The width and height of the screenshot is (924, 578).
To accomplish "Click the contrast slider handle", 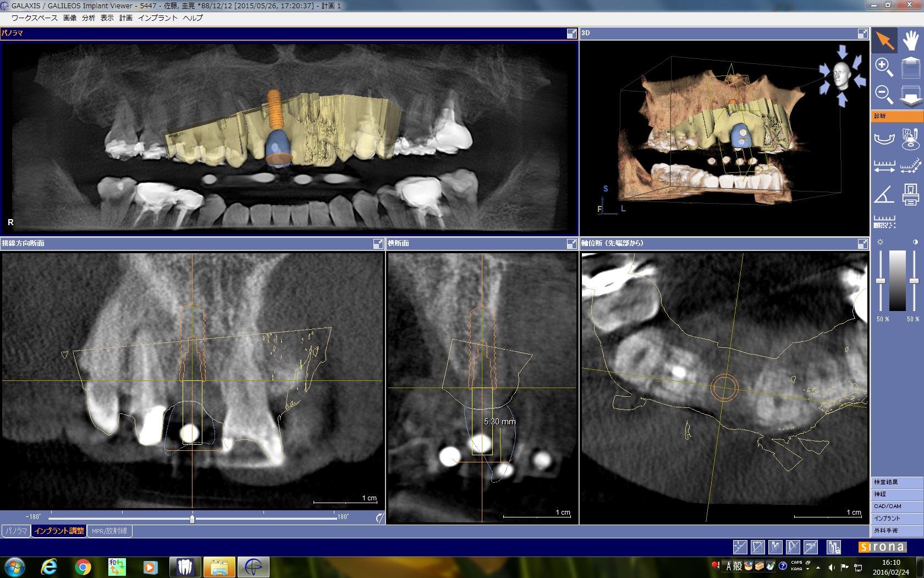I will tap(914, 281).
